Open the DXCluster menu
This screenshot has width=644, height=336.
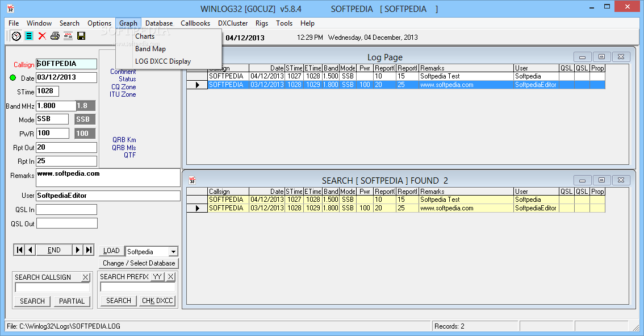tap(233, 23)
